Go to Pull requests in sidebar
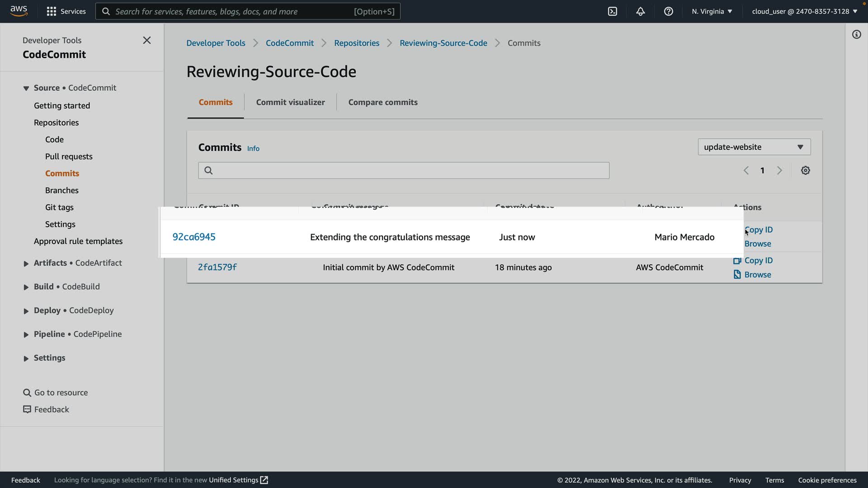The height and width of the screenshot is (488, 868). coord(69,156)
